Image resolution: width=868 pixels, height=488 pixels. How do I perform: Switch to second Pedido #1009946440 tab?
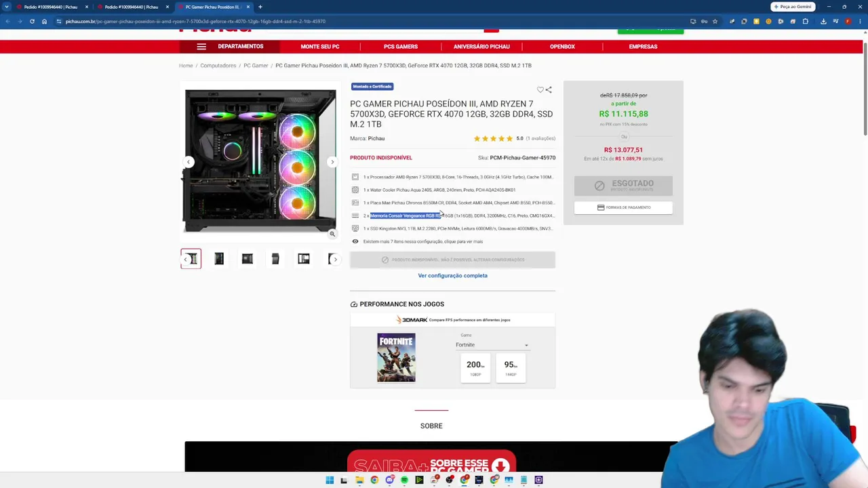(132, 7)
